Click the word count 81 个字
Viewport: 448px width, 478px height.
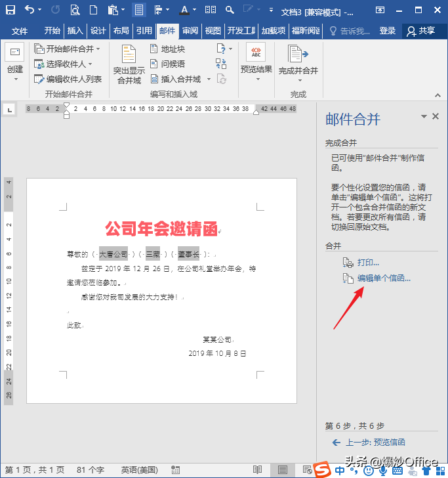[90, 469]
